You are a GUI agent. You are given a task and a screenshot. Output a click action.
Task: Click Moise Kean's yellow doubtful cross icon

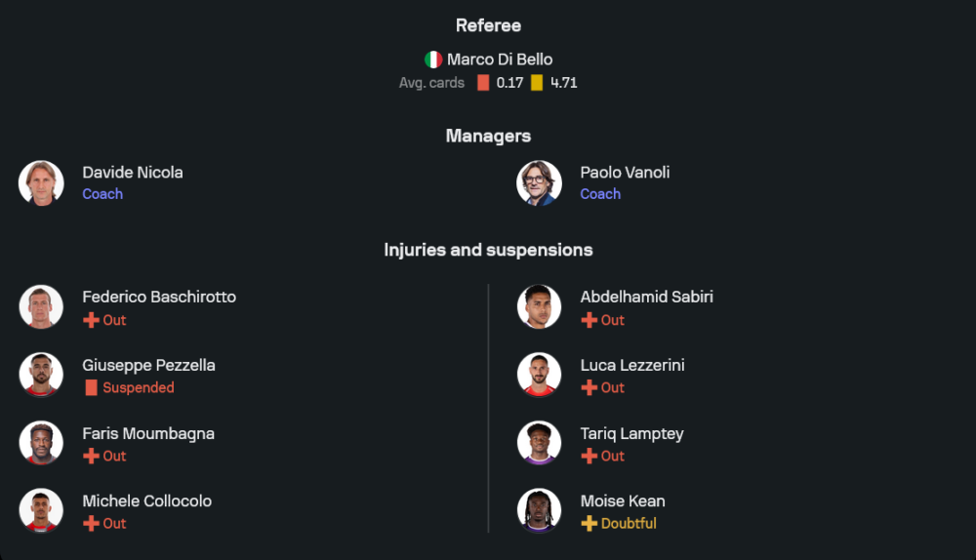coord(589,523)
